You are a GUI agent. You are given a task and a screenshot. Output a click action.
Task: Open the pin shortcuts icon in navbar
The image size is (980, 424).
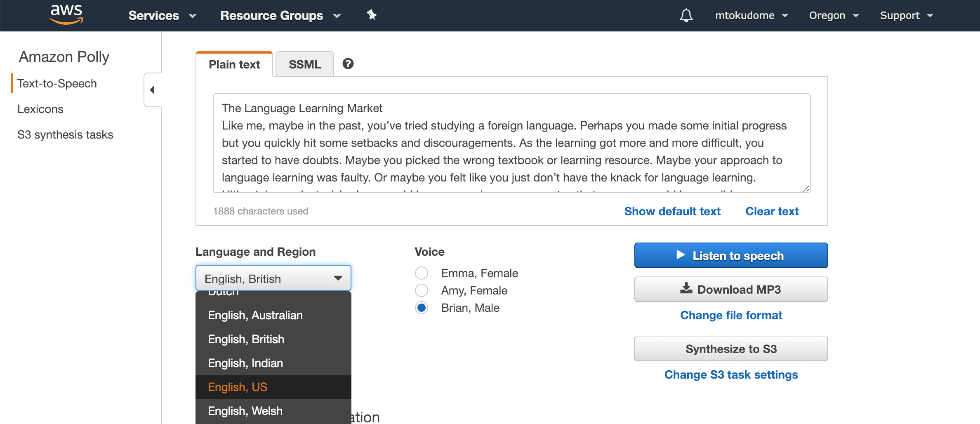(x=372, y=15)
